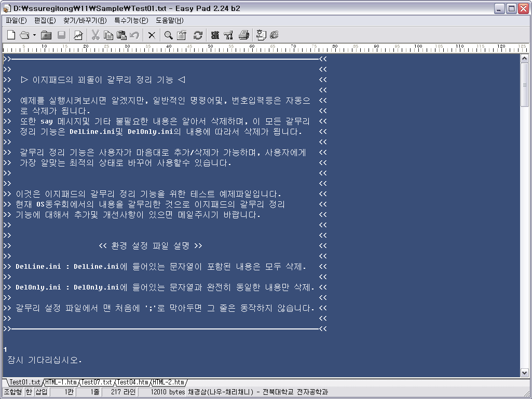
Task: Click 217 라인 total lines status
Action: pyautogui.click(x=120, y=392)
